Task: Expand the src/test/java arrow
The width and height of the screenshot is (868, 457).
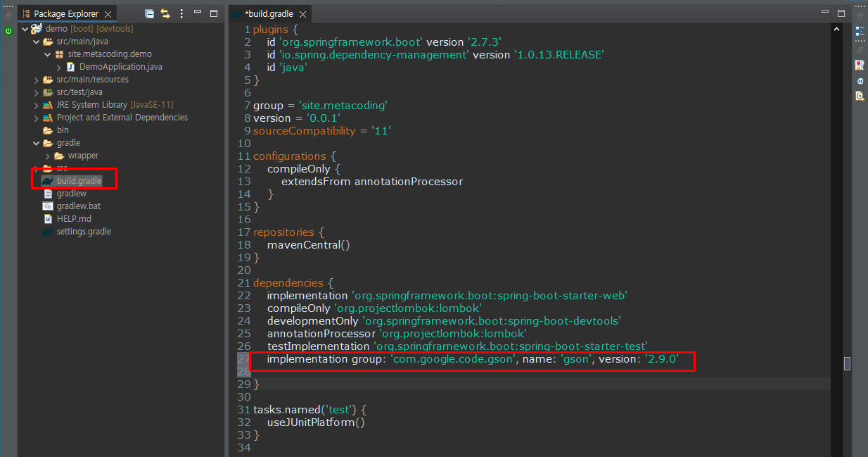Action: (37, 92)
